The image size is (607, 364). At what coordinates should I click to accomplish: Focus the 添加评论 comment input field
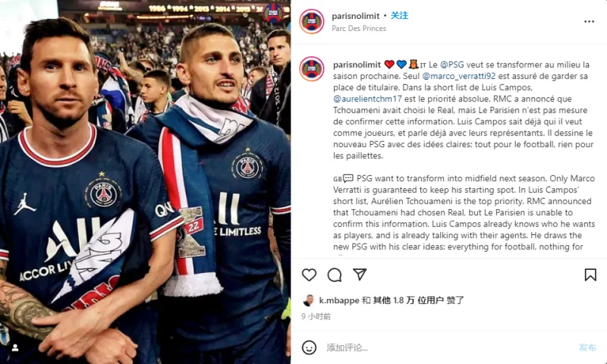click(x=449, y=347)
